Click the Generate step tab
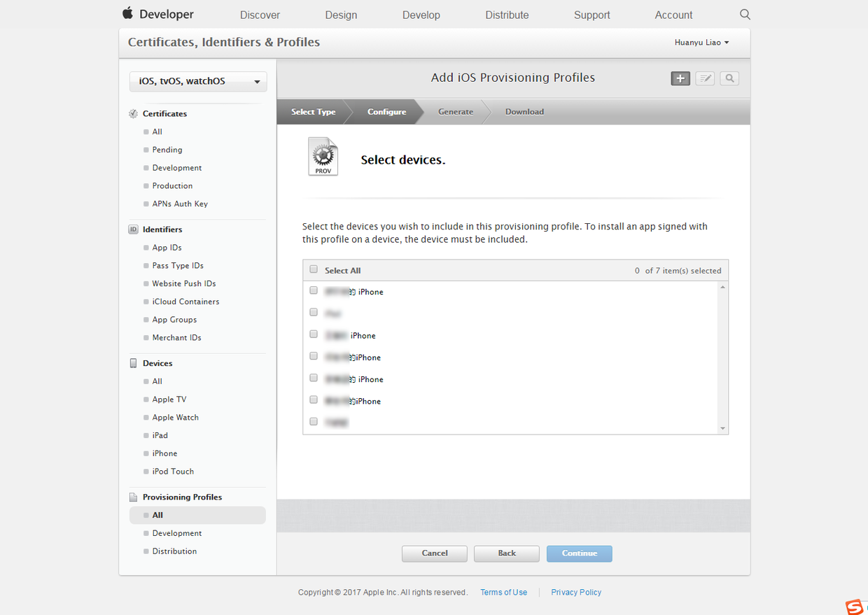The image size is (868, 615). 456,112
